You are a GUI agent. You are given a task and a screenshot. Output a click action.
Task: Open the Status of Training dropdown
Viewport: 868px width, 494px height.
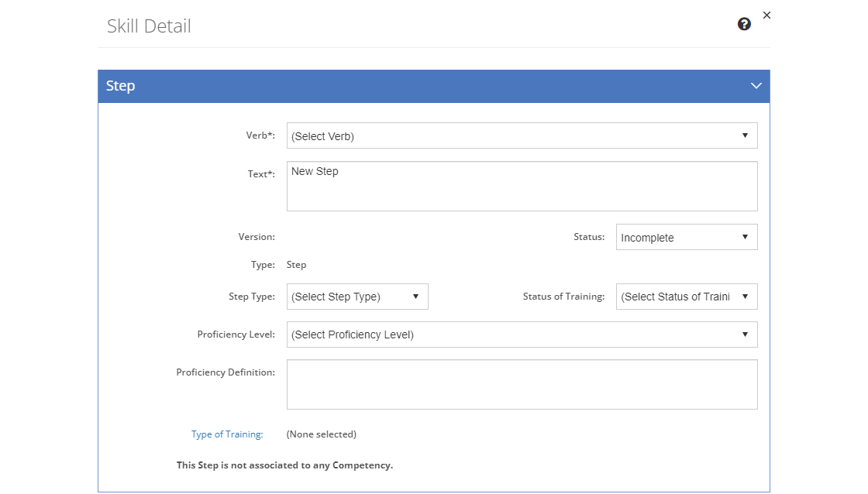point(687,297)
